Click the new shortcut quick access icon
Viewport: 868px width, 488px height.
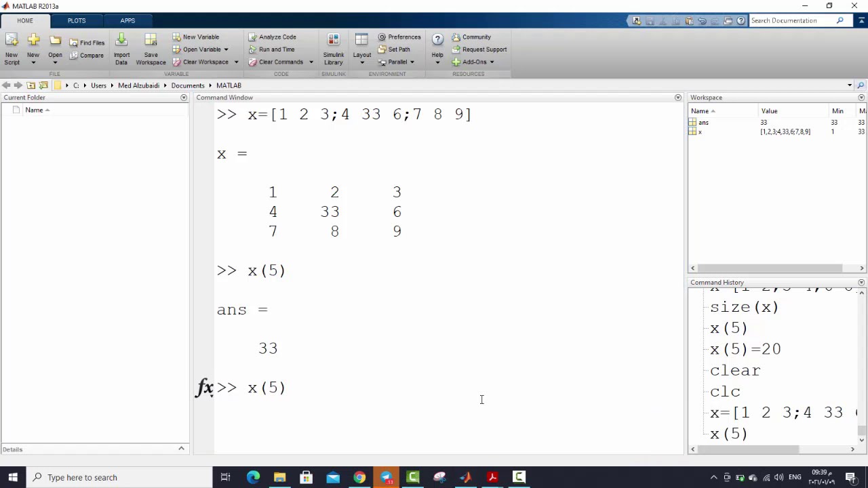tap(637, 21)
